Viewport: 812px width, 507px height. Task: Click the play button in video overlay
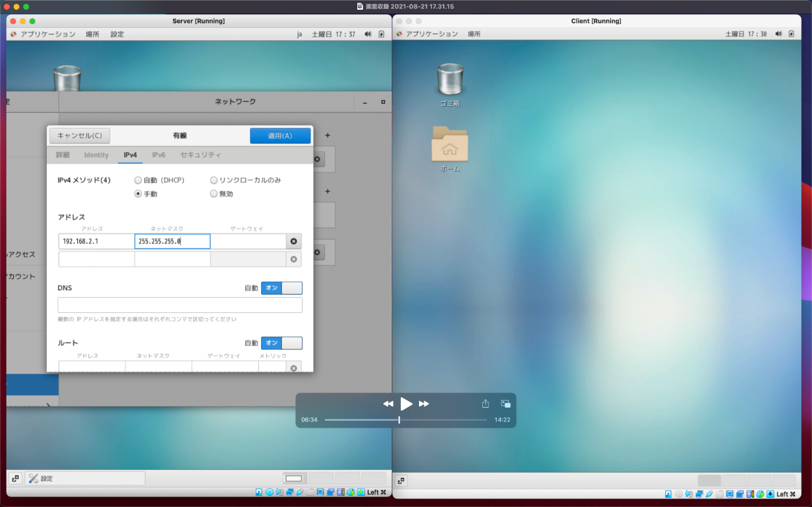(x=406, y=404)
